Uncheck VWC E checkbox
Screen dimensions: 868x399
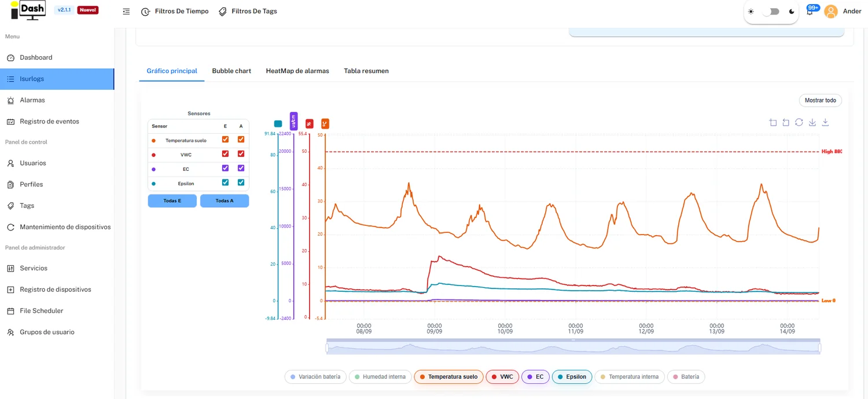click(225, 154)
